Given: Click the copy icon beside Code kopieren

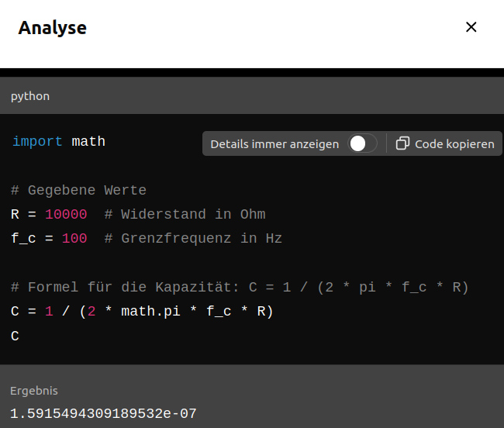Looking at the screenshot, I should click(x=402, y=143).
